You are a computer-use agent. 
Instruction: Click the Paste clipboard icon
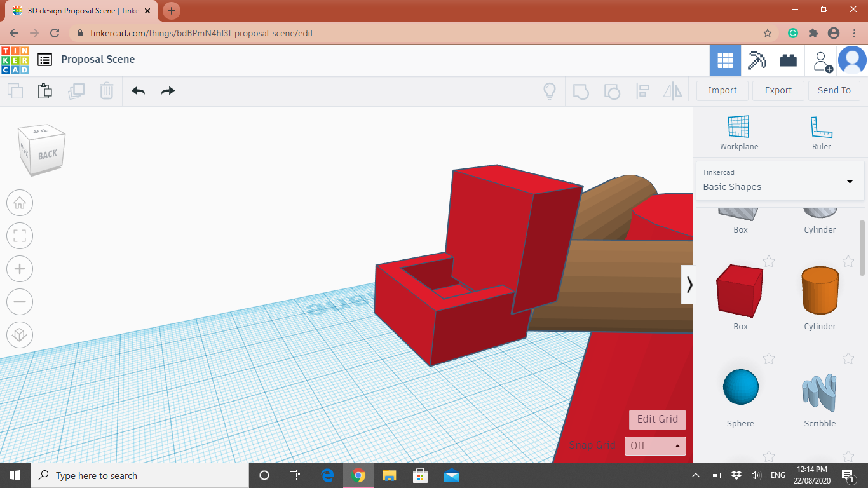(x=45, y=91)
